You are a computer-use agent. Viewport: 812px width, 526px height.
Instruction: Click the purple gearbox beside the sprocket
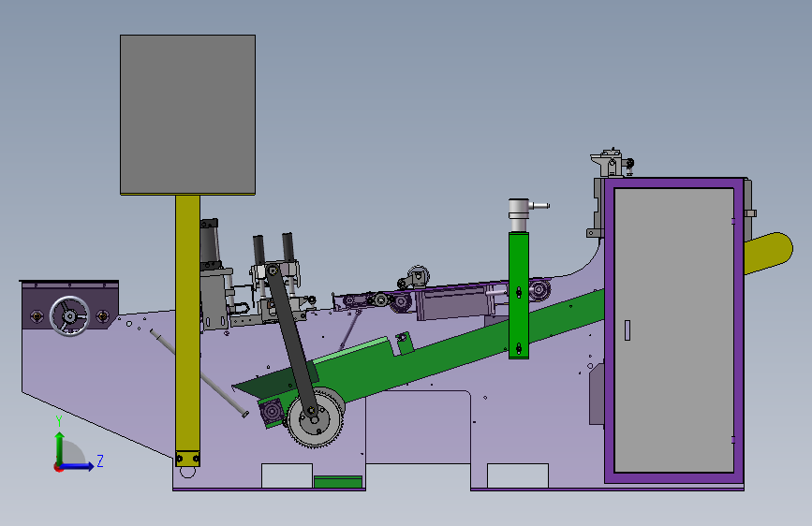point(272,413)
